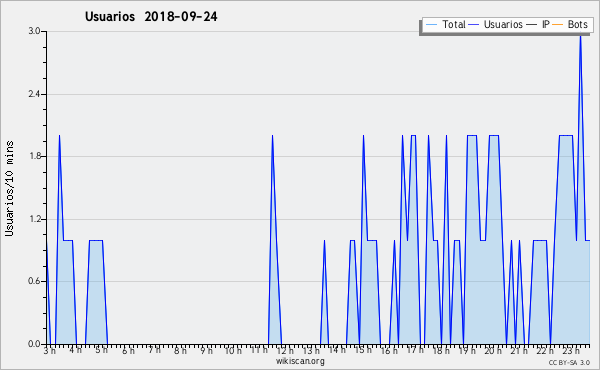
Task: Click the 17 h marker on the time axis
Action: click(x=415, y=350)
